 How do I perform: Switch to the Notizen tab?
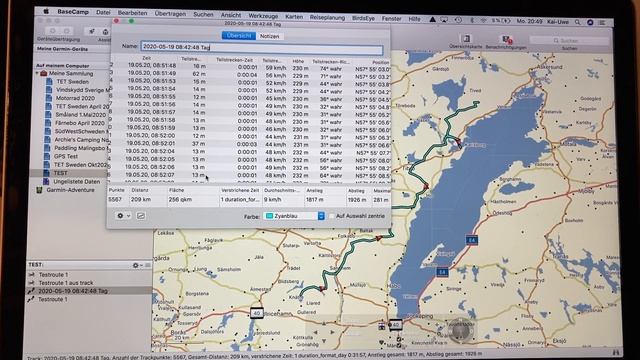pos(270,36)
